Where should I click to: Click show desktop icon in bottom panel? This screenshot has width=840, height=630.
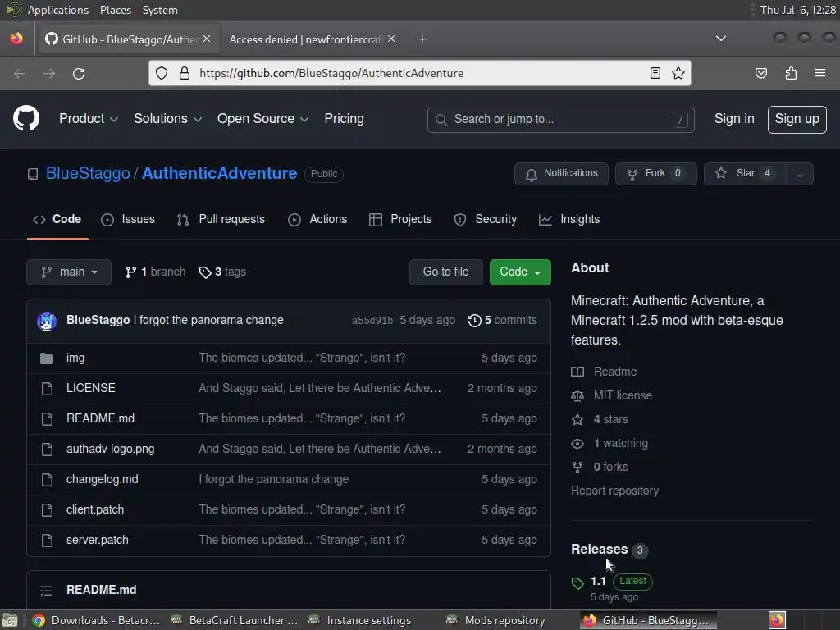10,620
